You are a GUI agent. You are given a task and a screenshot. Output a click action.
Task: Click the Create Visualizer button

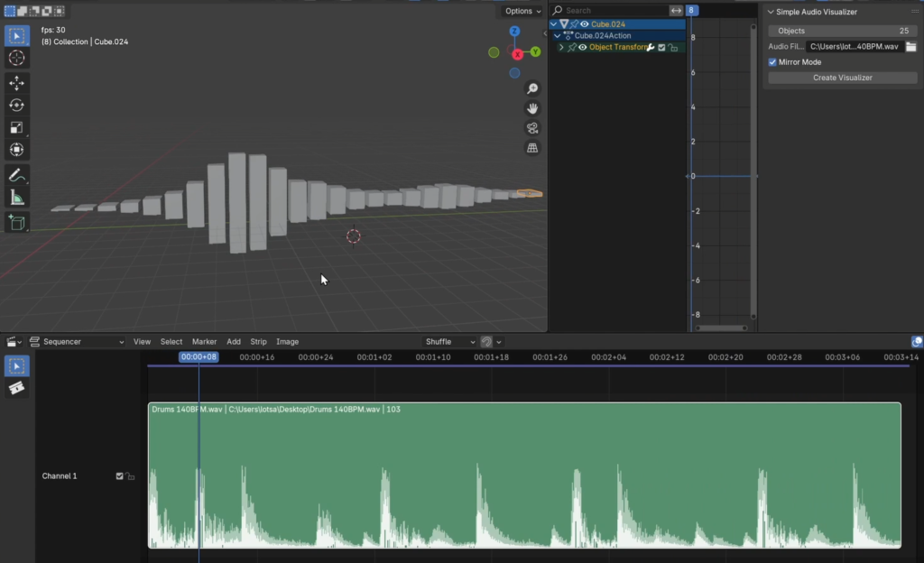(x=842, y=78)
